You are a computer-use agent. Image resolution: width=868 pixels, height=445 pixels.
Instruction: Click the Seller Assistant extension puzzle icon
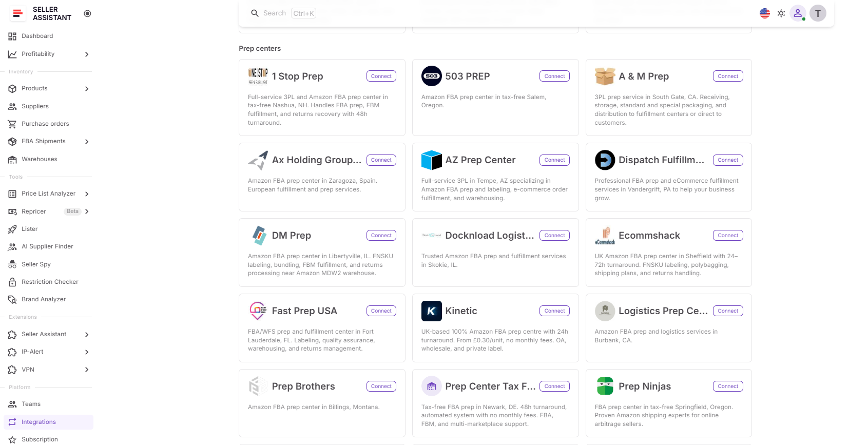pos(12,335)
